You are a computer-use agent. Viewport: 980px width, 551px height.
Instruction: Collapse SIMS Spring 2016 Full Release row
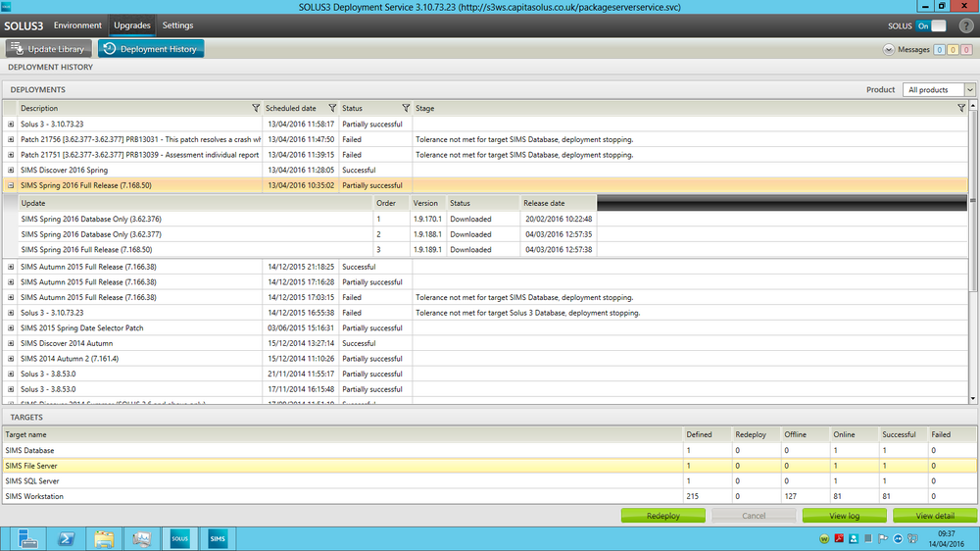point(11,185)
